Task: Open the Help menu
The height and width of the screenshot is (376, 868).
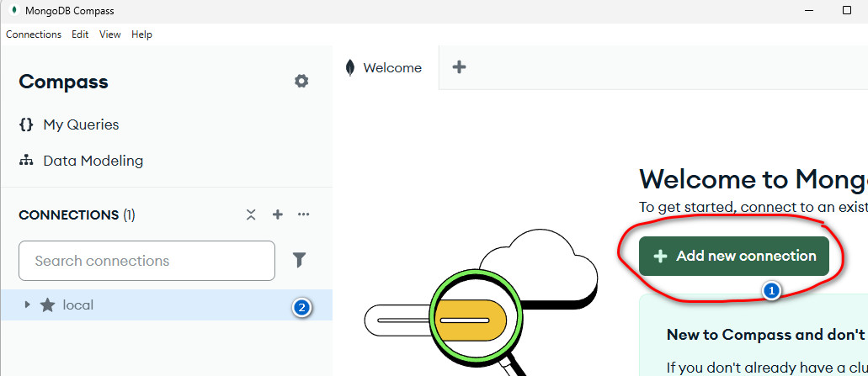Action: coord(141,34)
